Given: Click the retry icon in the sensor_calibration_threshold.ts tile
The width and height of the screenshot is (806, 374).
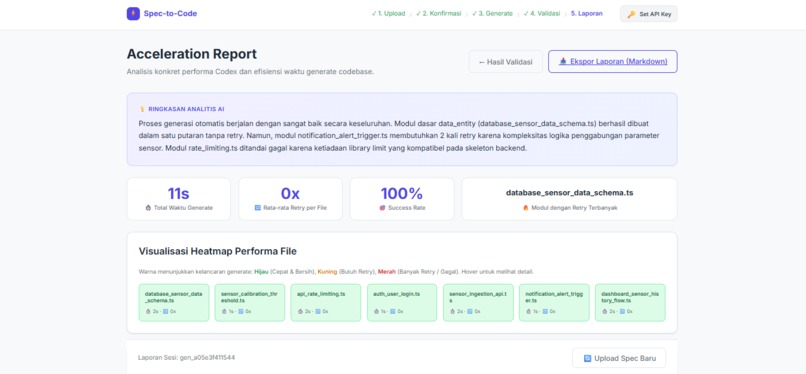Looking at the screenshot, I should (240, 311).
